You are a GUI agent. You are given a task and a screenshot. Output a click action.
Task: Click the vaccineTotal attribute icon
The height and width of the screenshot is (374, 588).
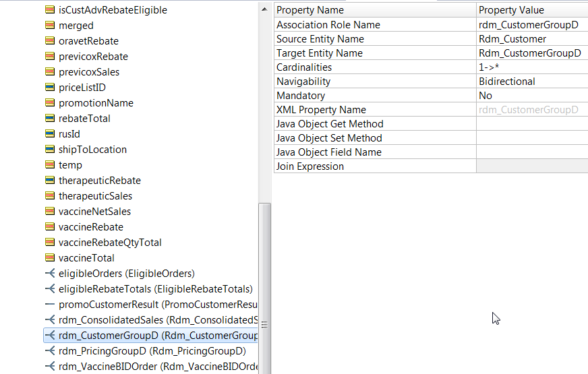(49, 258)
